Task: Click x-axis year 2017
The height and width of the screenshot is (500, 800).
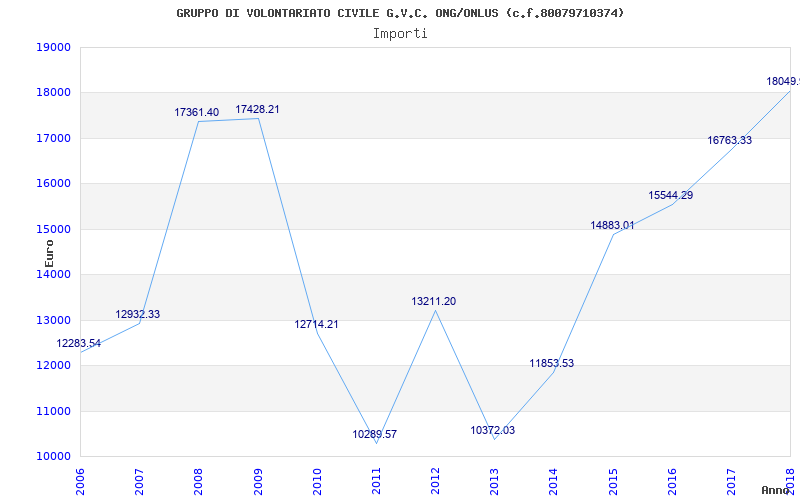Action: pos(732,481)
